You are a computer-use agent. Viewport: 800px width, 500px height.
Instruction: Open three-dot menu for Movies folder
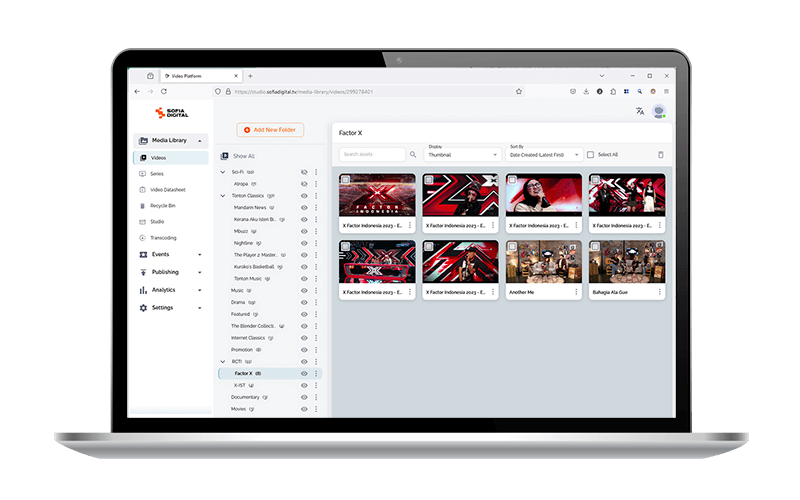[x=316, y=409]
